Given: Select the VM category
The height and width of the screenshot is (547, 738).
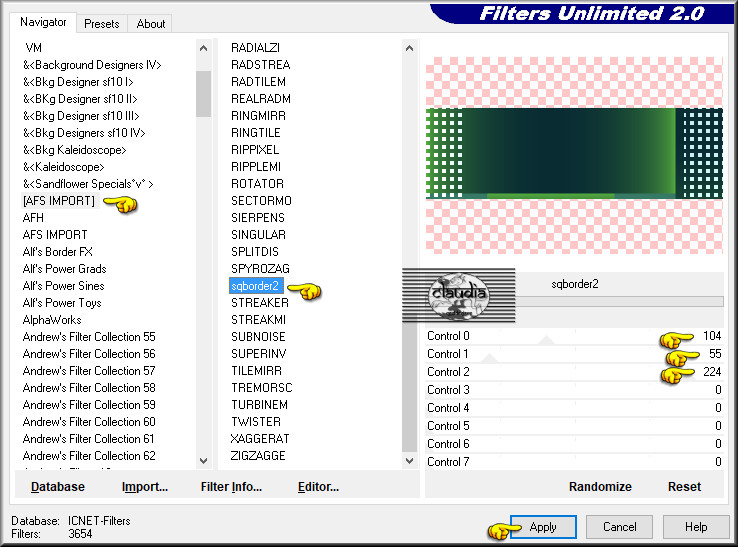Looking at the screenshot, I should 34,48.
